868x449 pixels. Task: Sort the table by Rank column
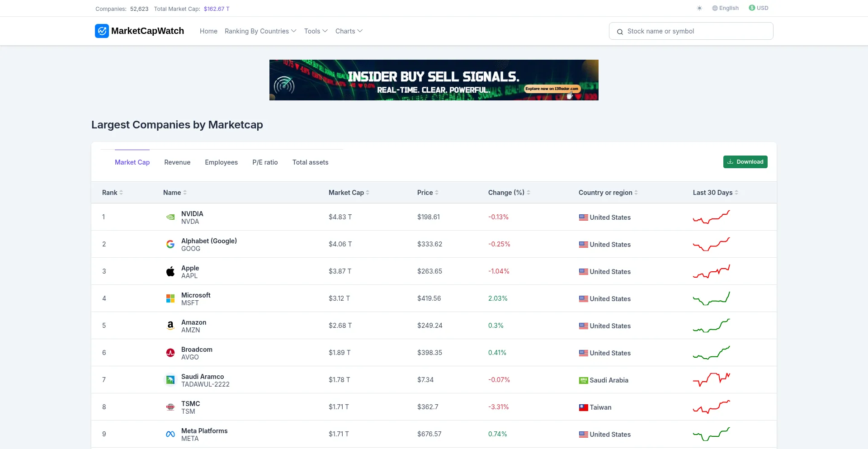click(112, 193)
